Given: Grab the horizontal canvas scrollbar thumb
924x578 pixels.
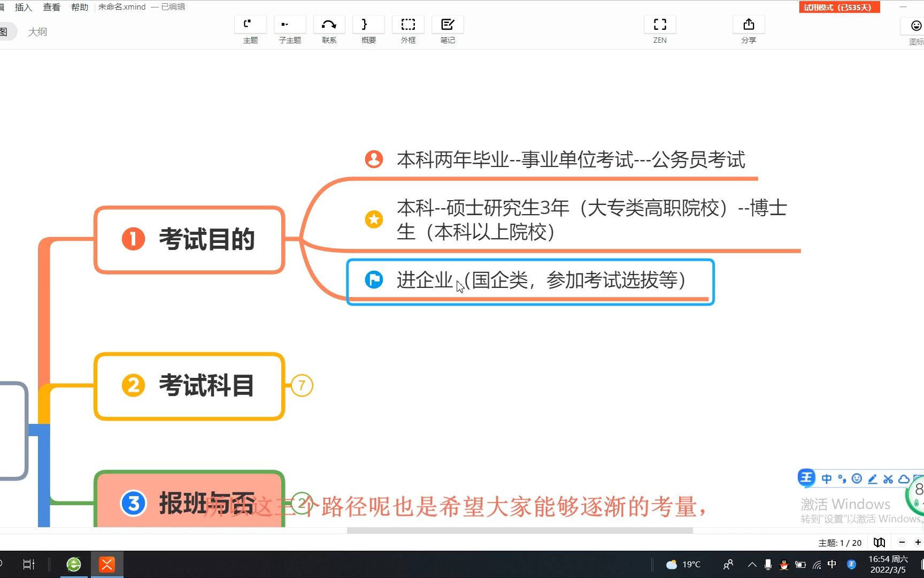Looking at the screenshot, I should tap(520, 530).
